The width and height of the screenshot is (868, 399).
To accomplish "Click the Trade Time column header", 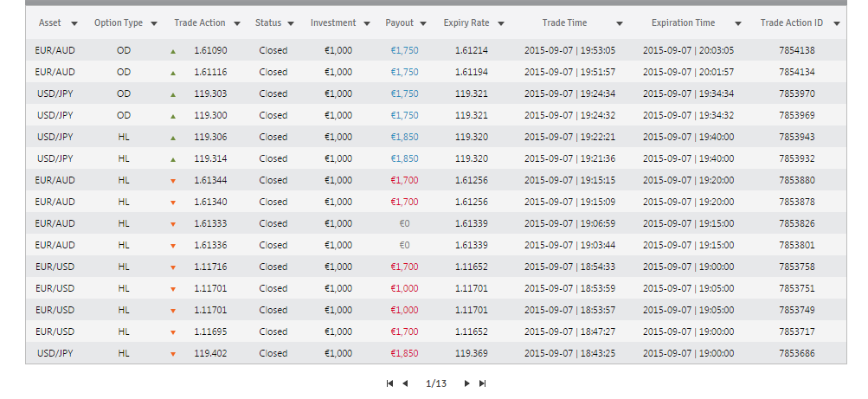I will [564, 23].
